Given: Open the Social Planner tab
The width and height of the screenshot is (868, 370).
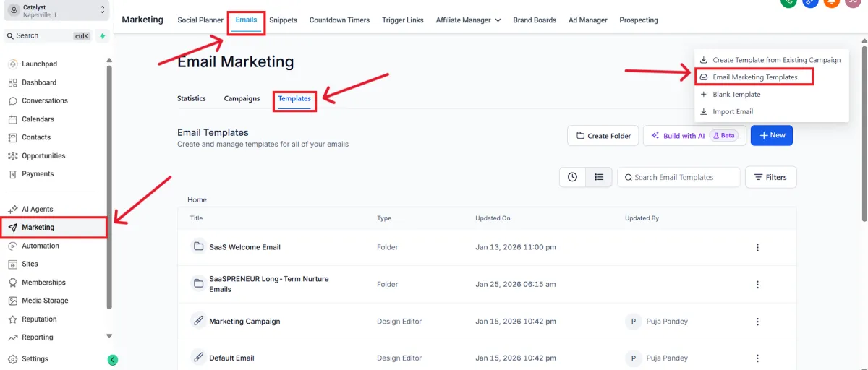Looking at the screenshot, I should pos(200,20).
